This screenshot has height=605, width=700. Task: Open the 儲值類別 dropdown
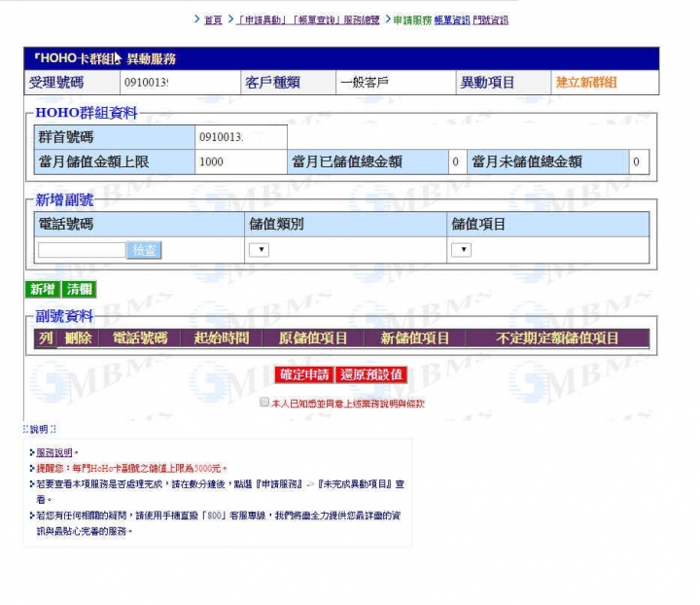pyautogui.click(x=259, y=249)
